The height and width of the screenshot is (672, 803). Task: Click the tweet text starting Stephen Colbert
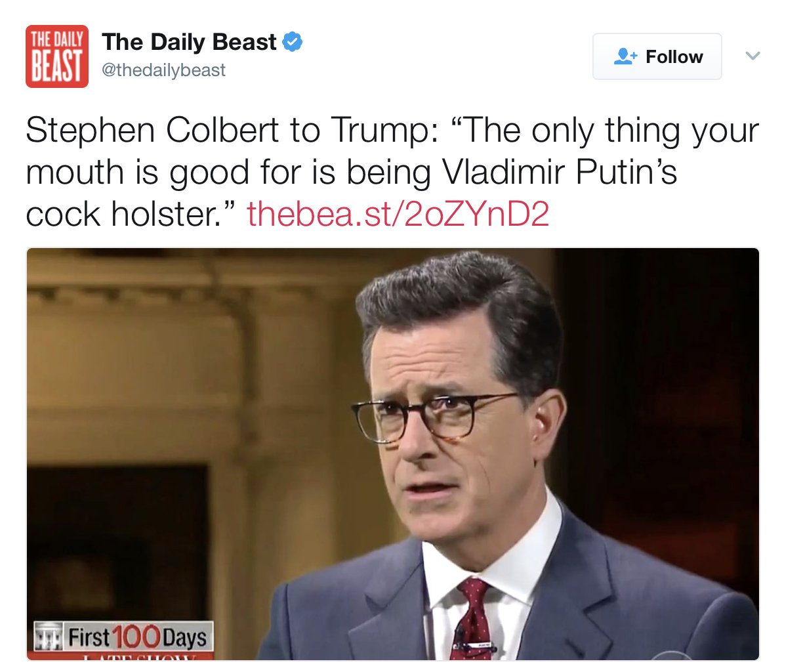coord(392,172)
